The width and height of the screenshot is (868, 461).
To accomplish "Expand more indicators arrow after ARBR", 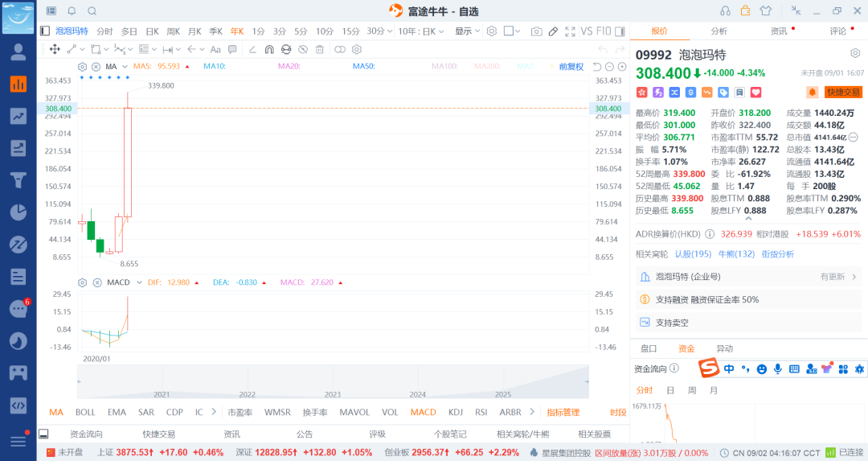I will (x=532, y=412).
